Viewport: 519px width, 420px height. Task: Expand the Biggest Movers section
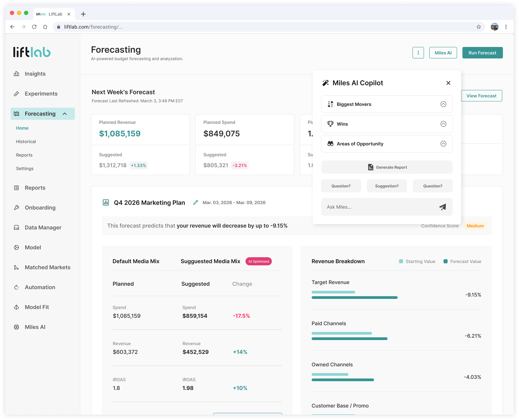443,104
